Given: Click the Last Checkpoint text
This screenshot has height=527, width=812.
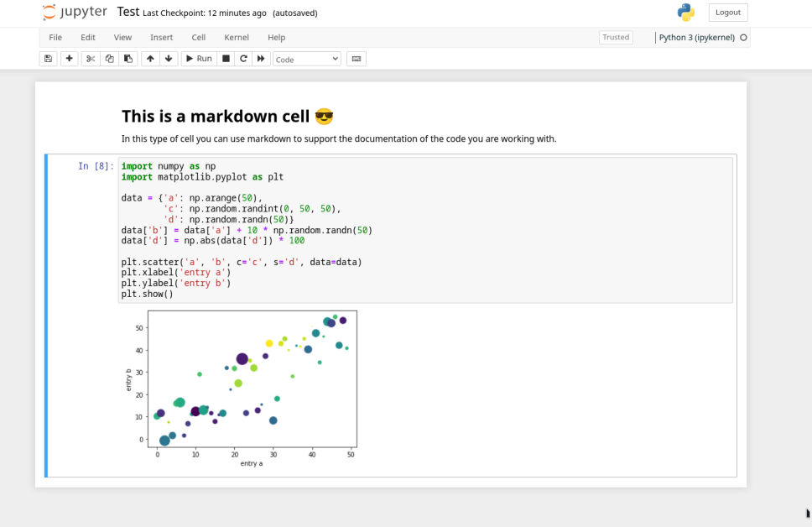Looking at the screenshot, I should (x=205, y=13).
